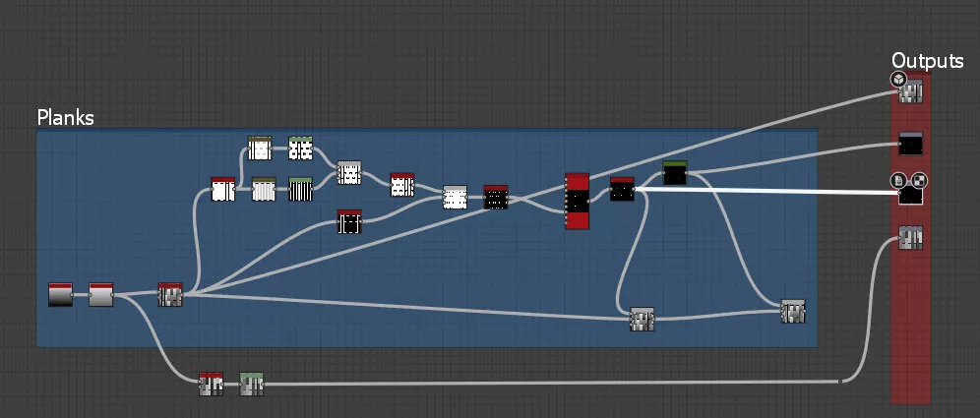This screenshot has height=418, width=980.
Task: Select the tall red multi-input node
Action: pos(577,201)
